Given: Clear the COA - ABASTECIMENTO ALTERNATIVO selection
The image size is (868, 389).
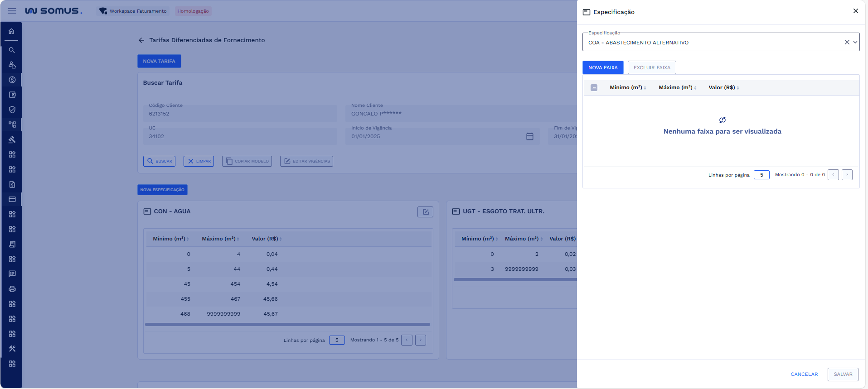Looking at the screenshot, I should [x=847, y=42].
